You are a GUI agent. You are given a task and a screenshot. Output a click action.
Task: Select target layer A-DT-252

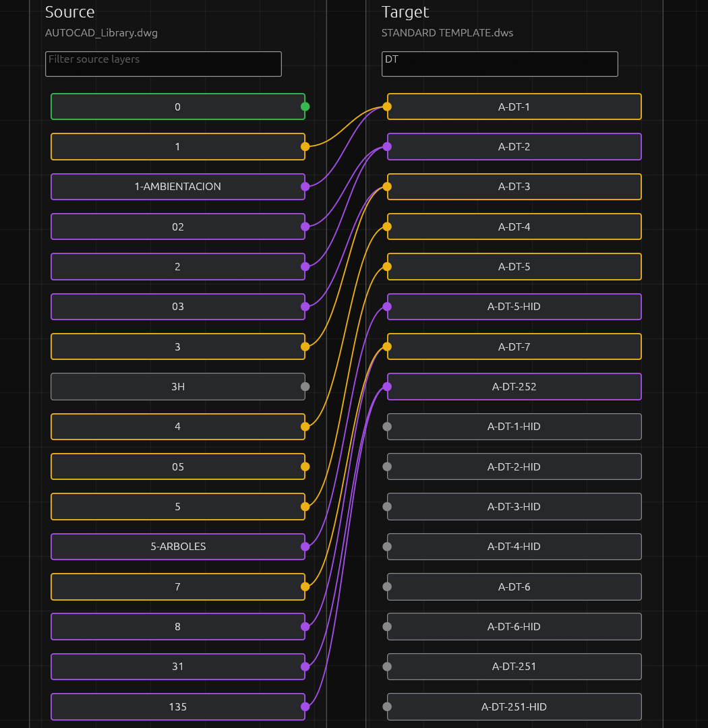pos(514,387)
